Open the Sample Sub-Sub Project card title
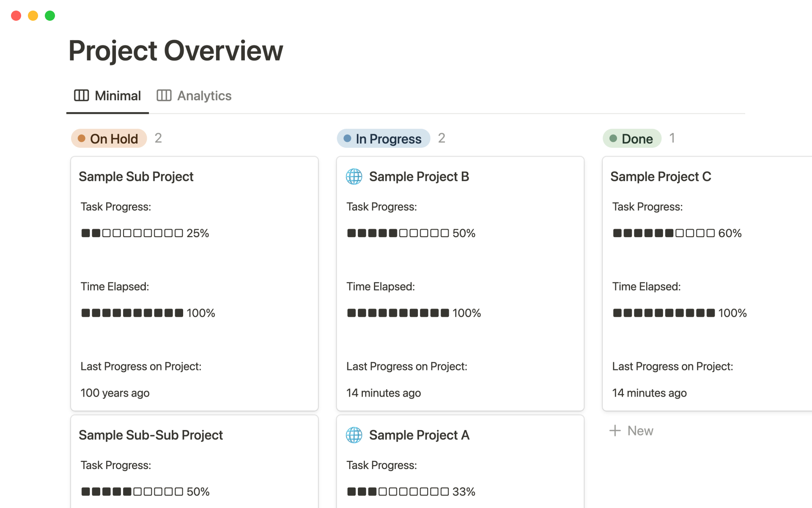The image size is (812, 508). pos(151,435)
